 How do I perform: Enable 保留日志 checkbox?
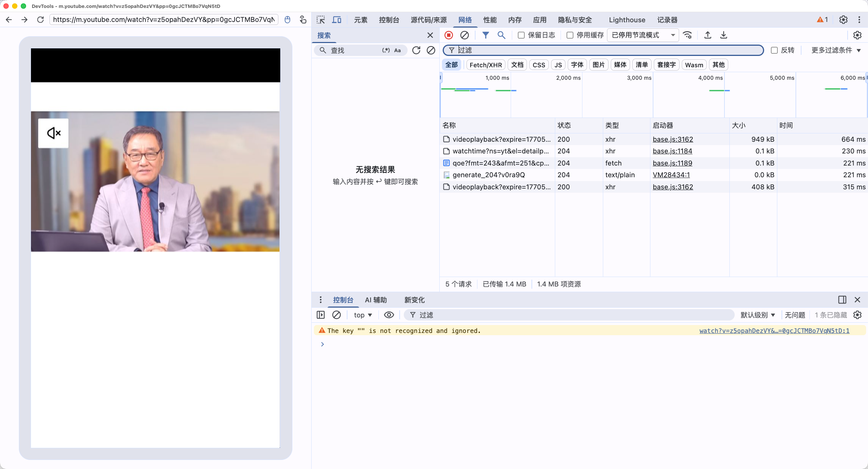coord(521,35)
